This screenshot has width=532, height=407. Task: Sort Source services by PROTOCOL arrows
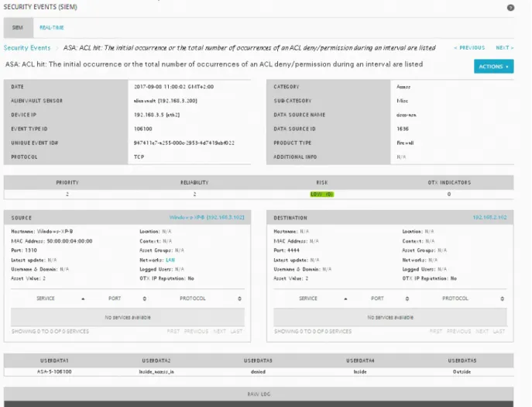[x=239, y=298]
